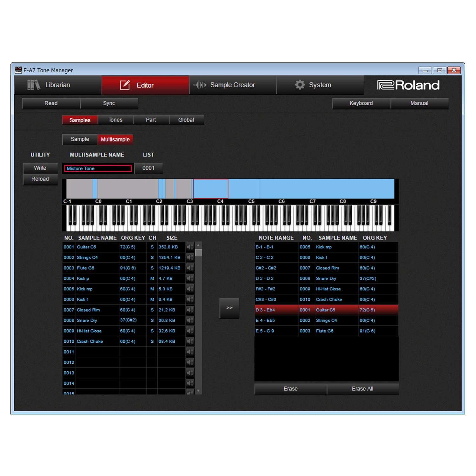The height and width of the screenshot is (476, 476).
Task: Click the speaker icon in row 0014
Action: click(x=190, y=383)
